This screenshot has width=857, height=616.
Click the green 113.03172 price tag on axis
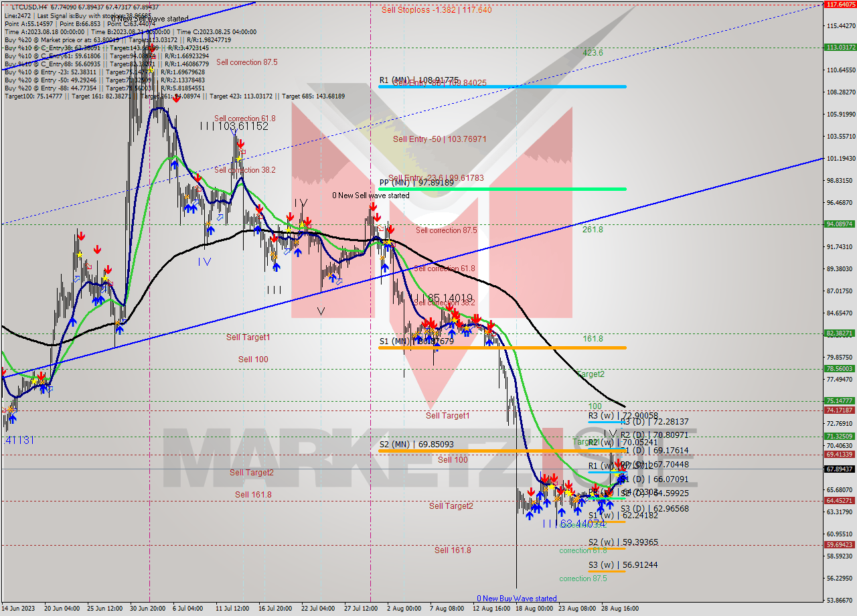click(840, 48)
